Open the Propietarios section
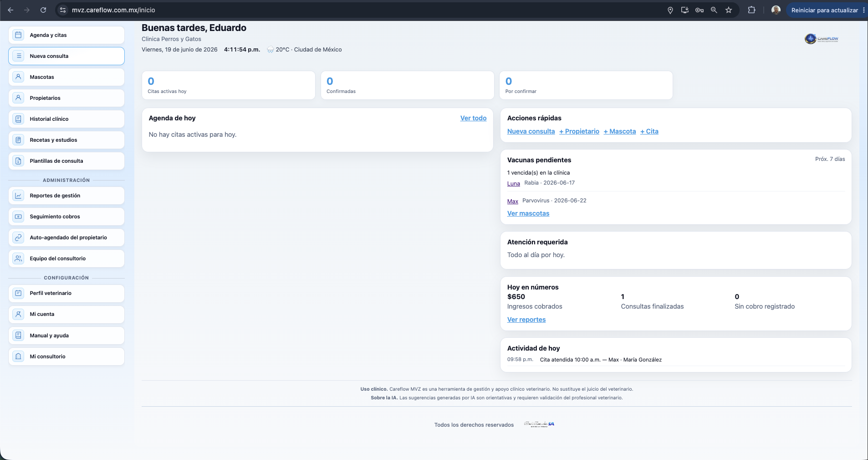Viewport: 868px width, 460px height. [66, 98]
